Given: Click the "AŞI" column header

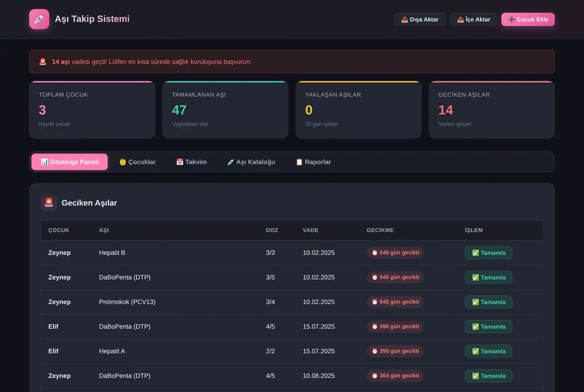Looking at the screenshot, I should pos(104,230).
